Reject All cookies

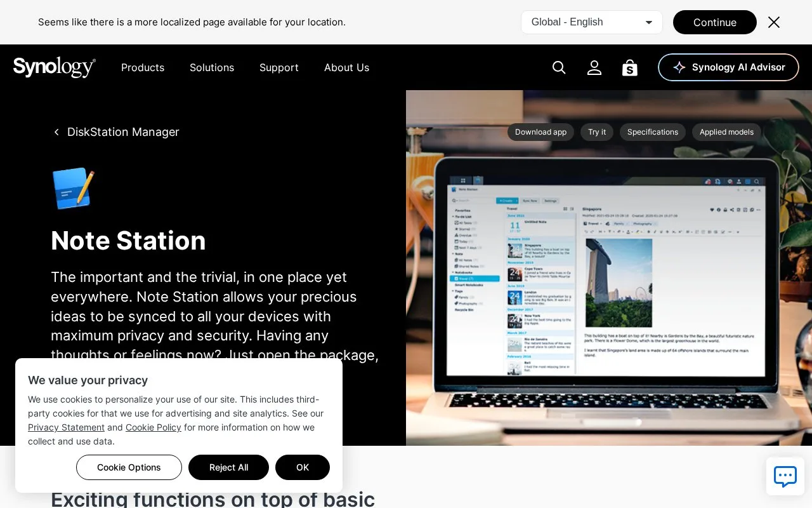coord(228,467)
